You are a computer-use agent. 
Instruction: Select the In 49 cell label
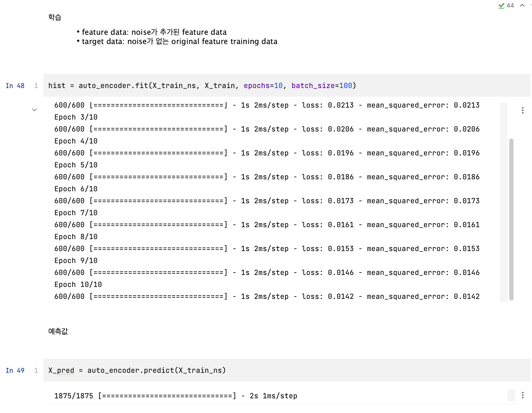point(15,371)
